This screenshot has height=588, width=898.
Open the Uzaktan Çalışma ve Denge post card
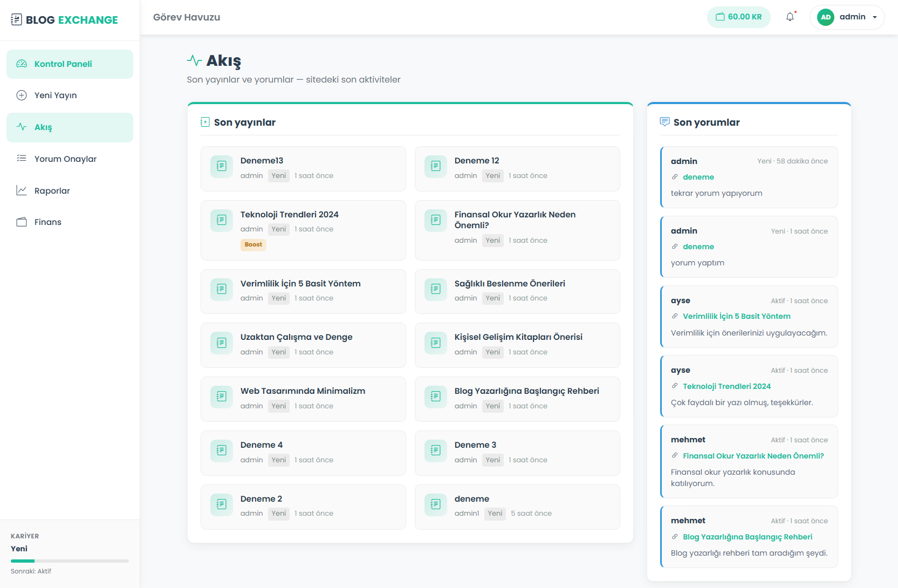coord(303,345)
